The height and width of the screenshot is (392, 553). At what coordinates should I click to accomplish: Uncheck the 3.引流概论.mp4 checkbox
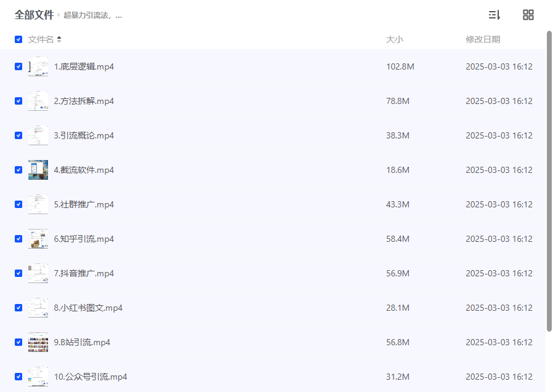18,135
